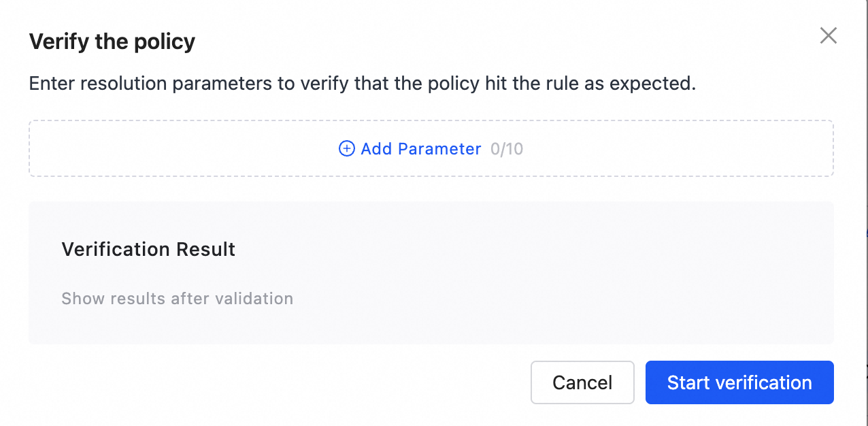Click the Add Parameter link text

point(420,149)
